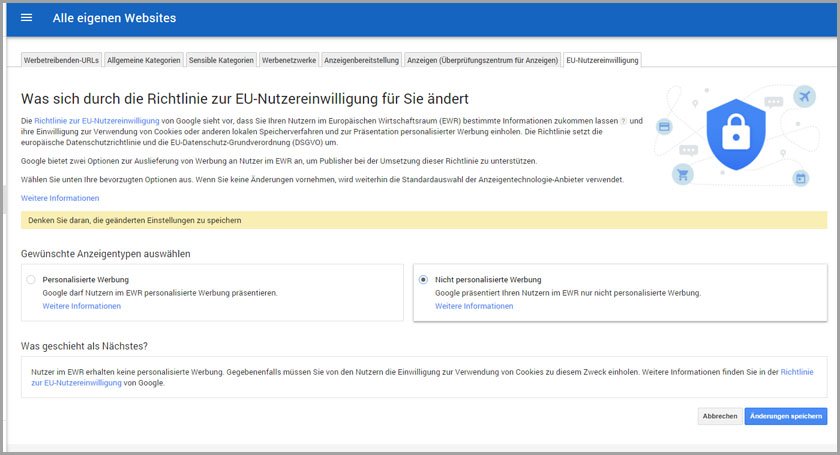Go to the Sensible Kategorien tab
Image resolution: width=840 pixels, height=455 pixels.
pyautogui.click(x=221, y=60)
